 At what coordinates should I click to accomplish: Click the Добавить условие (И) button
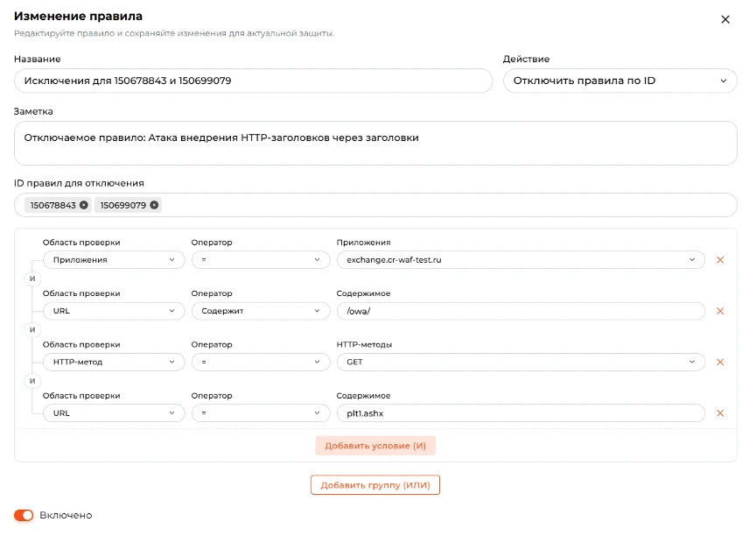(x=375, y=446)
